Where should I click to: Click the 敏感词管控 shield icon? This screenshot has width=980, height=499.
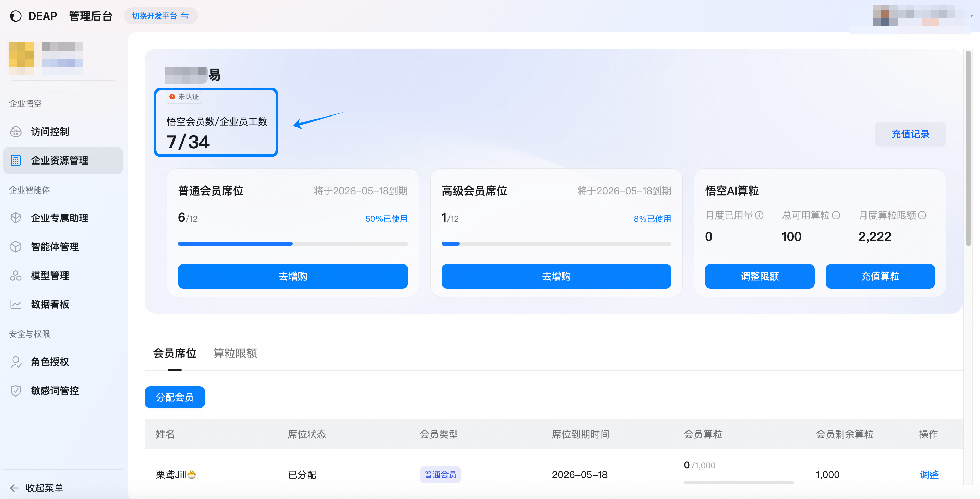pos(15,391)
